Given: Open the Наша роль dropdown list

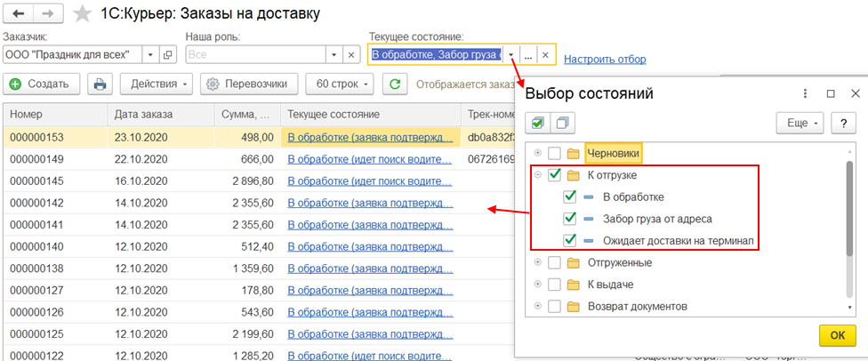Looking at the screenshot, I should (x=334, y=55).
